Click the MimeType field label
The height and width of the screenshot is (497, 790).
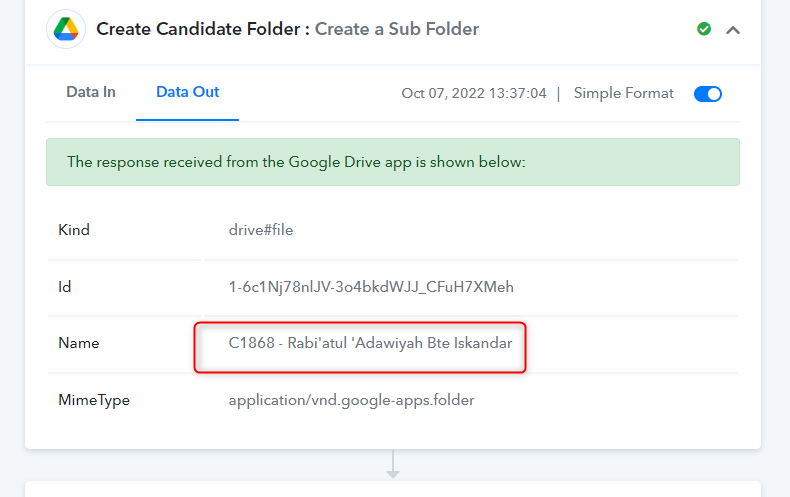coord(94,400)
